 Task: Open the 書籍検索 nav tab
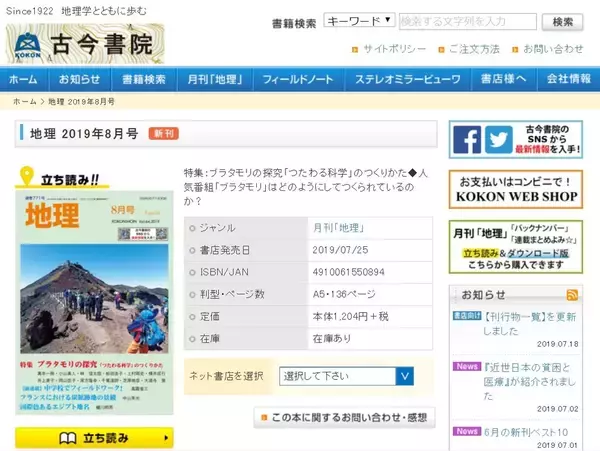[x=143, y=79]
